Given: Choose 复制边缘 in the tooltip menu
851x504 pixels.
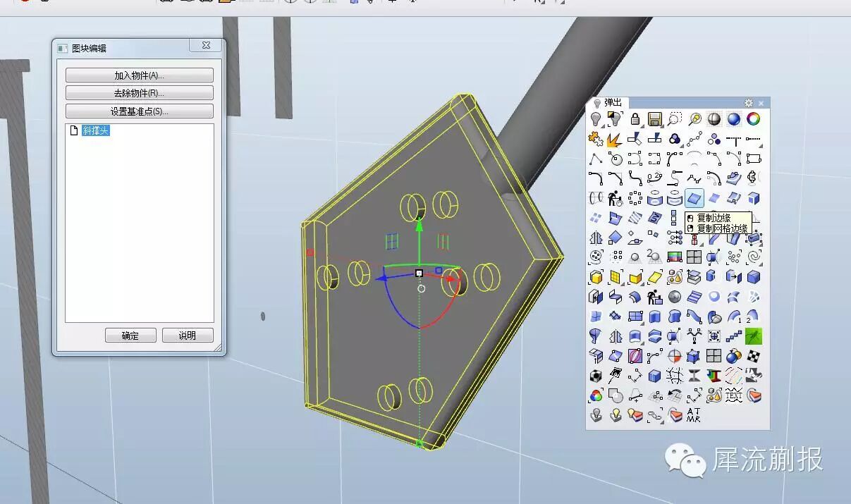Looking at the screenshot, I should (x=714, y=218).
